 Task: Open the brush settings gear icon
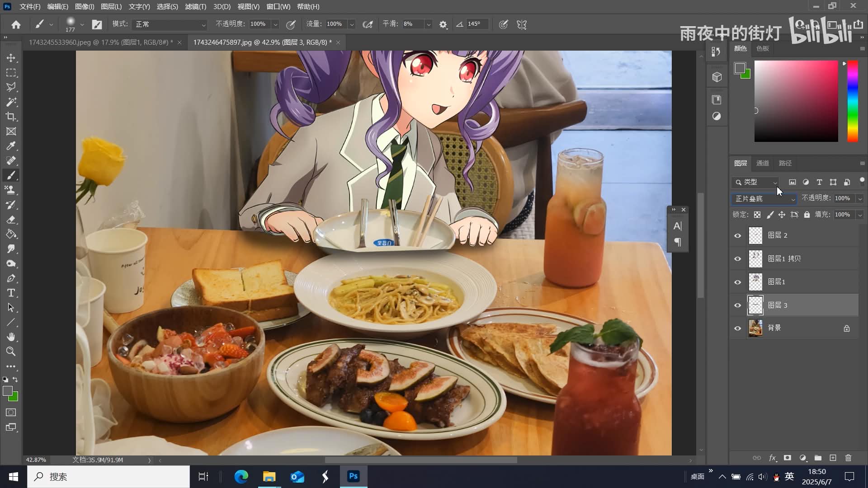tap(443, 24)
